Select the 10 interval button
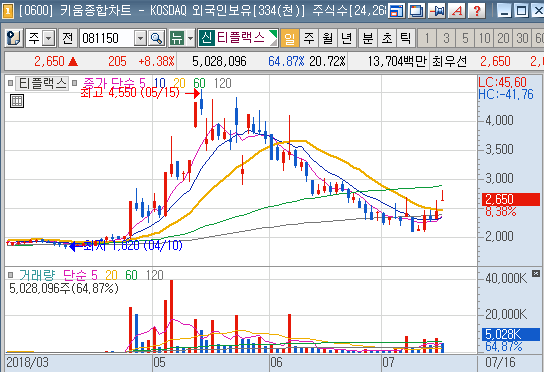The width and height of the screenshot is (544, 372). (484, 38)
